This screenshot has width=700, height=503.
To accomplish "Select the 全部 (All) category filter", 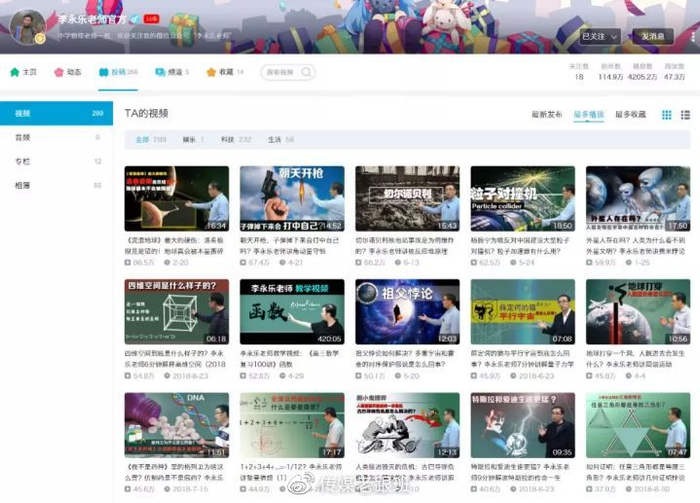I will click(x=143, y=140).
